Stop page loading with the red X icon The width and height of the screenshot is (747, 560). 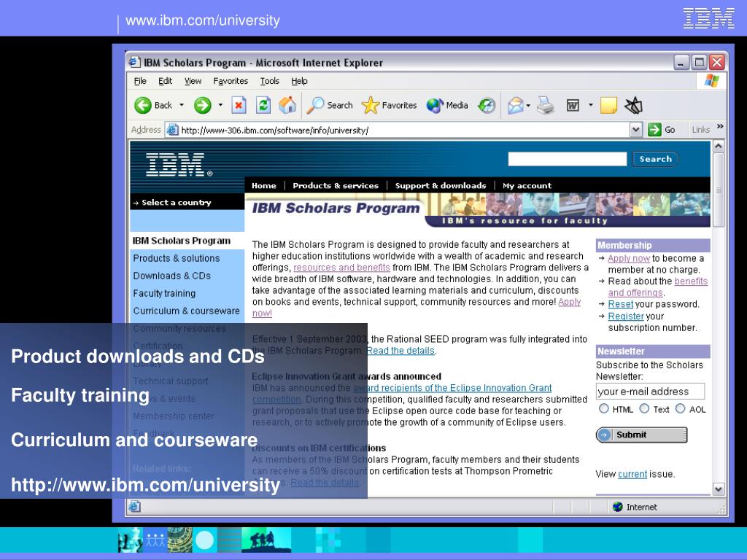tap(239, 105)
